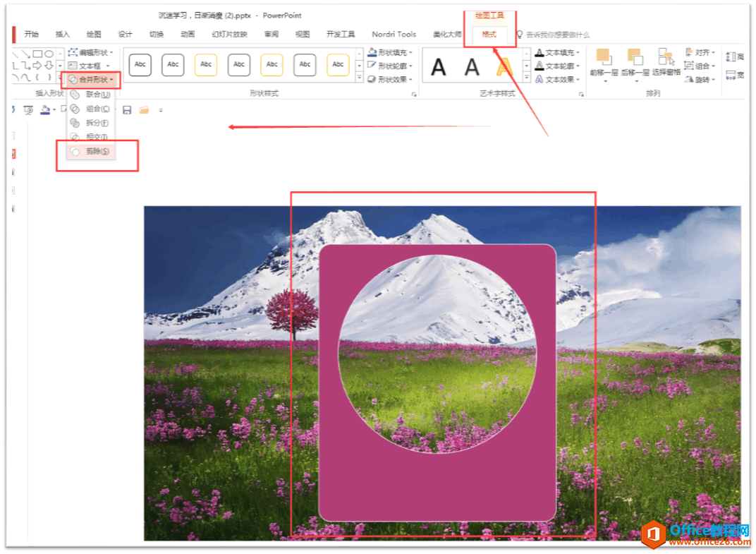
Task: Expand the shape styles gallery More arrow
Action: point(359,77)
